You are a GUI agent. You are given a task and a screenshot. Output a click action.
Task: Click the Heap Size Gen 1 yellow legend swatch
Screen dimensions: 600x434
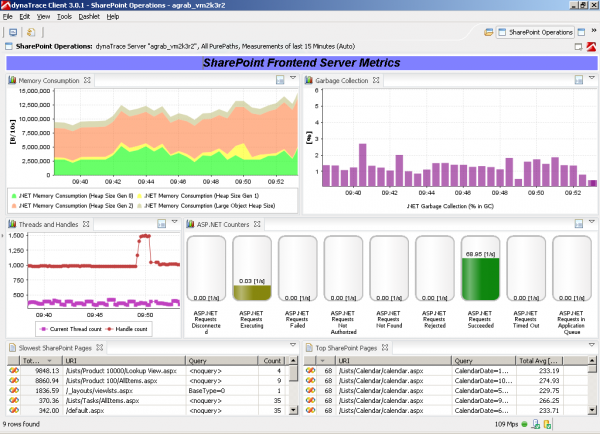pyautogui.click(x=139, y=196)
